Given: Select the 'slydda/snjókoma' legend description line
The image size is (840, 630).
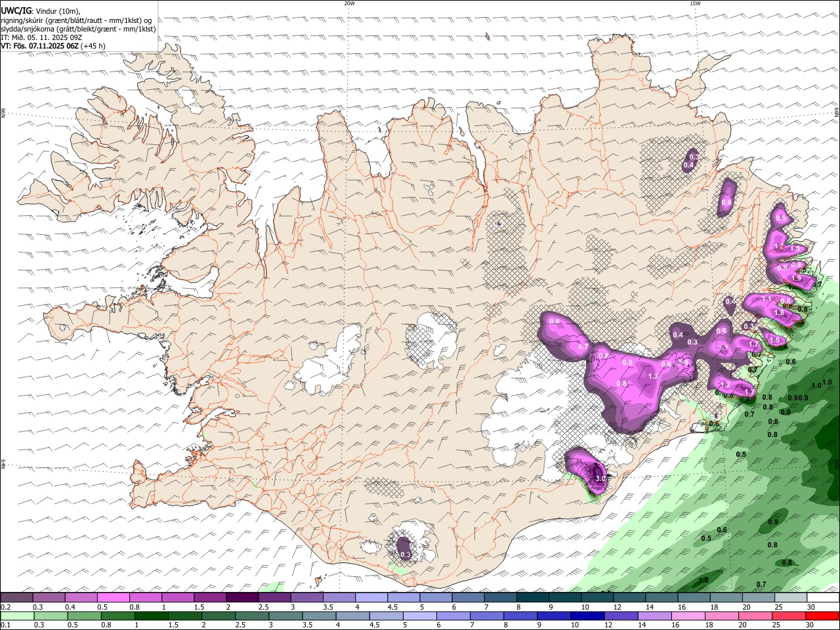Looking at the screenshot, I should [x=79, y=28].
